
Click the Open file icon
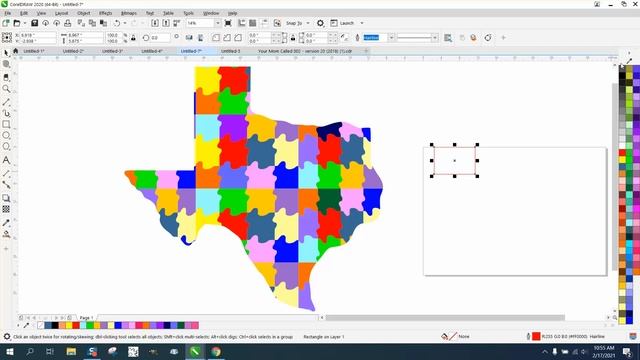click(x=17, y=23)
